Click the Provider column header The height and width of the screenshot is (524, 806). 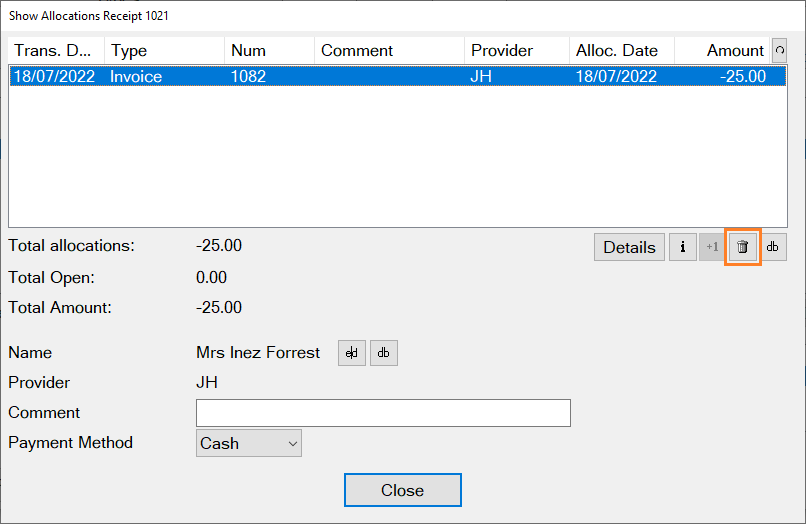(x=516, y=50)
